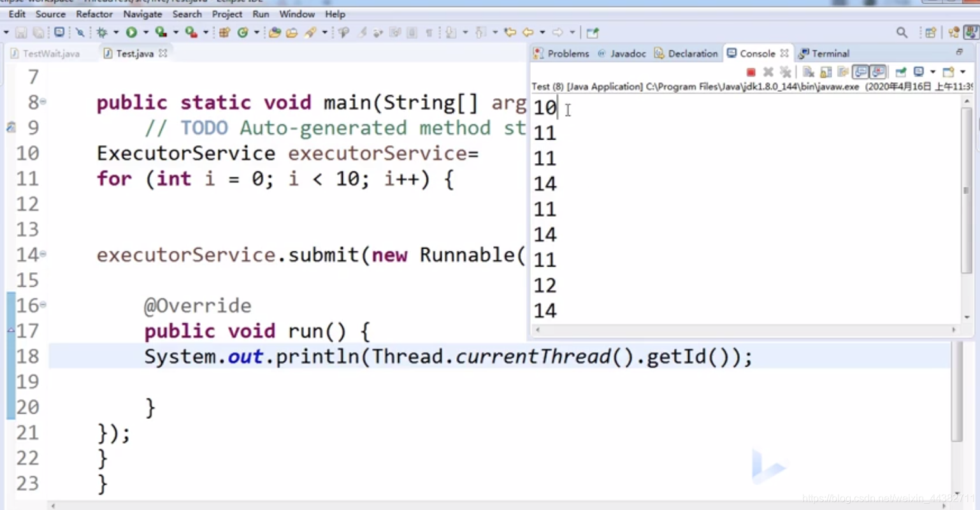Collapse the fold marker at line 14

point(43,254)
